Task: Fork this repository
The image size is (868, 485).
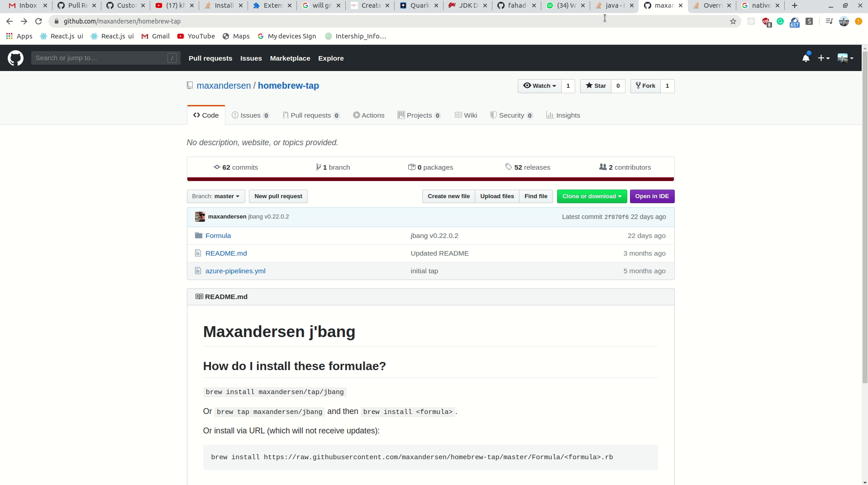Action: pos(645,86)
